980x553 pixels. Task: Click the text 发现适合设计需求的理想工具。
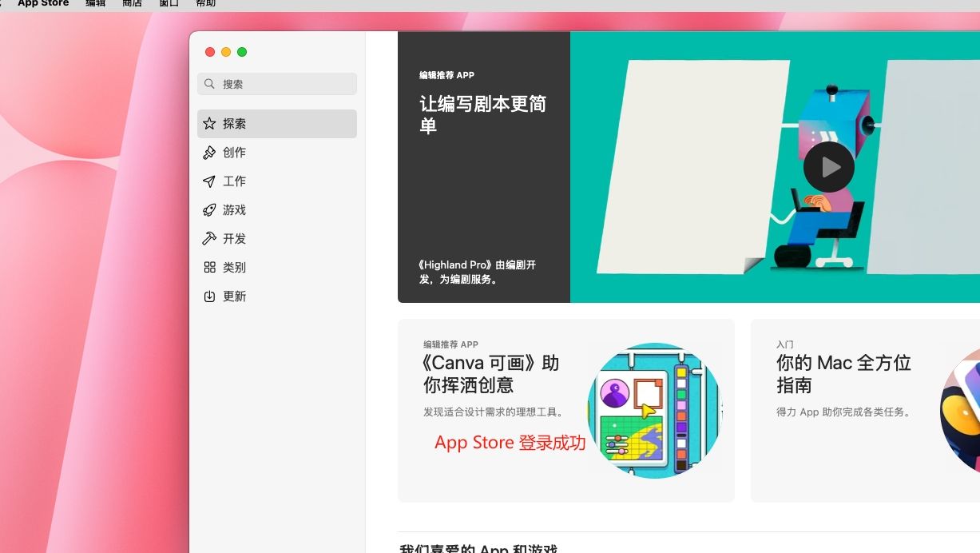pos(495,412)
